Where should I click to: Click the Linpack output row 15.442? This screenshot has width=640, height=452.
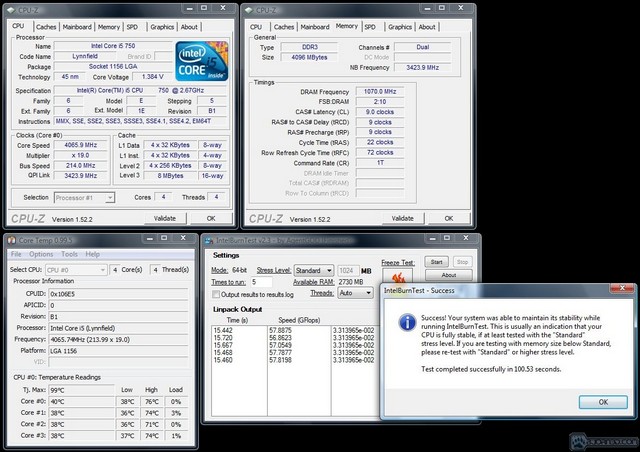(x=223, y=330)
